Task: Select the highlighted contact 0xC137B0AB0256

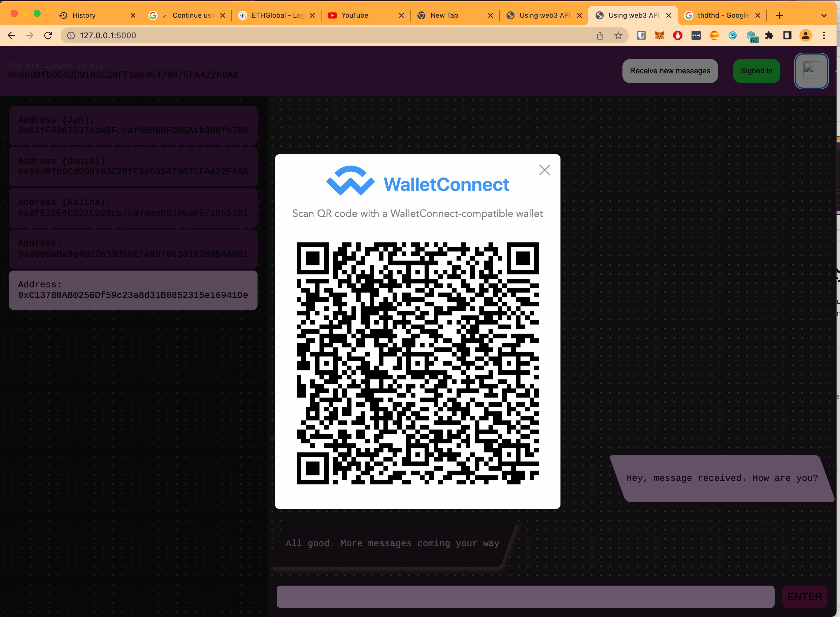Action: [133, 290]
